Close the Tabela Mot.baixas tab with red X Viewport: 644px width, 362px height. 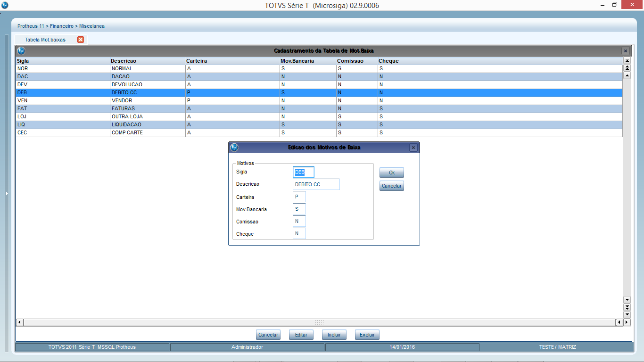pos(81,40)
